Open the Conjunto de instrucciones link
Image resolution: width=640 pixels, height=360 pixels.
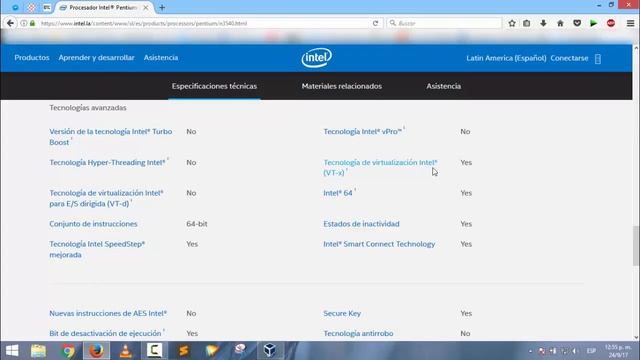(x=93, y=224)
